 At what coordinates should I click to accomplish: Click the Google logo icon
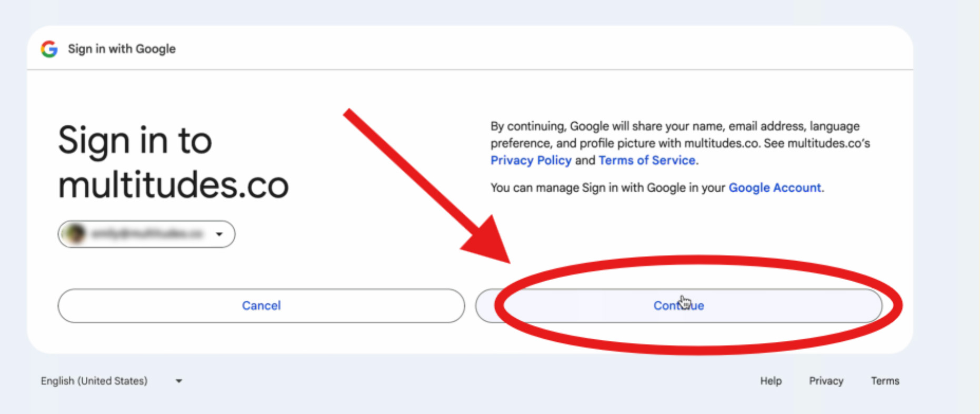click(49, 49)
